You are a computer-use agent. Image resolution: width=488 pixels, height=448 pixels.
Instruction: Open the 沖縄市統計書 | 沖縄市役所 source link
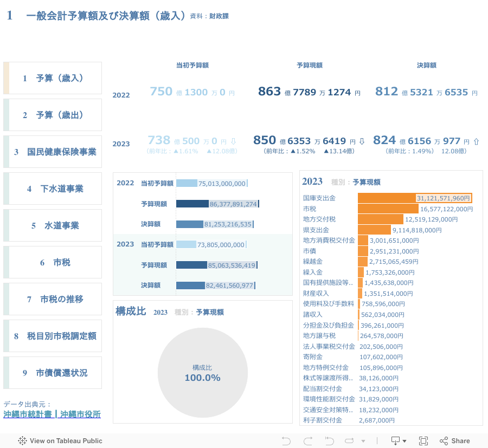point(52,414)
